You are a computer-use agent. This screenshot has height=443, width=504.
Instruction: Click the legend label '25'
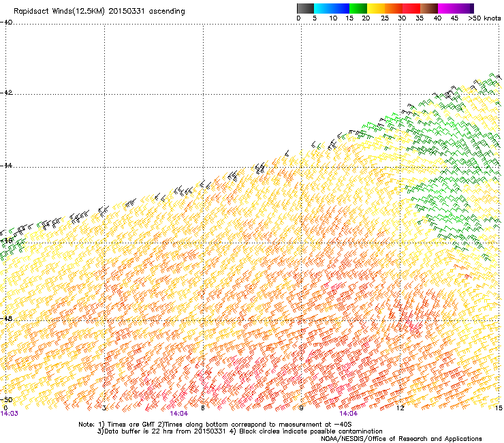[385, 18]
